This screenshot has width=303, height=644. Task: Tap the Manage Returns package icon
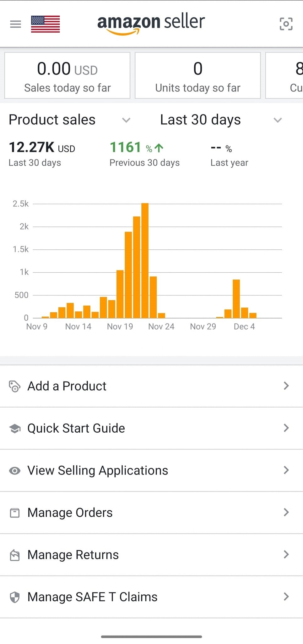pyautogui.click(x=14, y=555)
